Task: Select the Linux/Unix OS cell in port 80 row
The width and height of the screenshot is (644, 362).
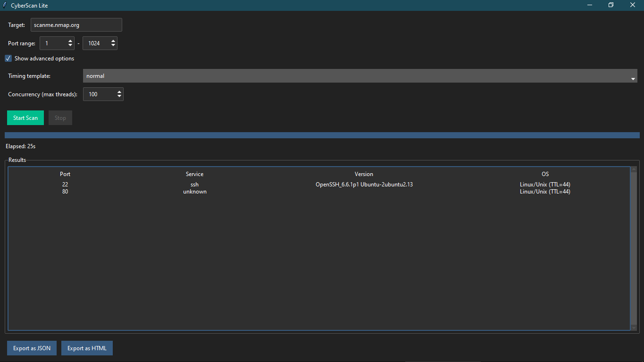Action: (x=545, y=192)
